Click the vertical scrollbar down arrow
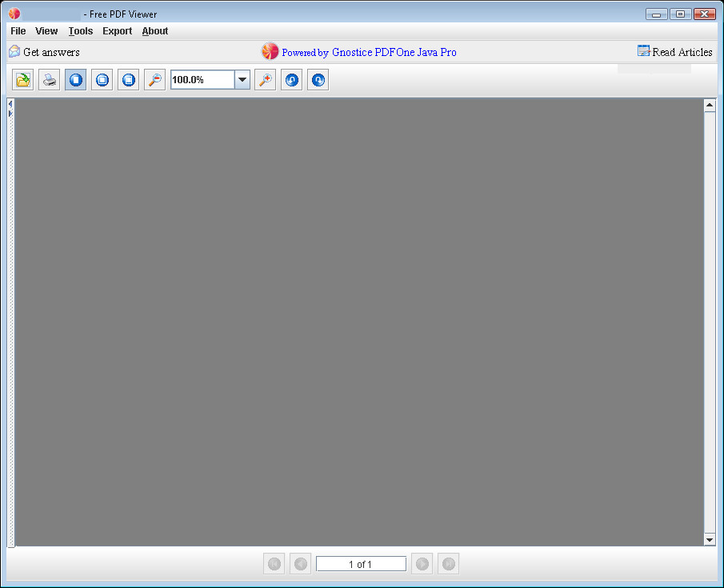The width and height of the screenshot is (724, 588). [710, 539]
